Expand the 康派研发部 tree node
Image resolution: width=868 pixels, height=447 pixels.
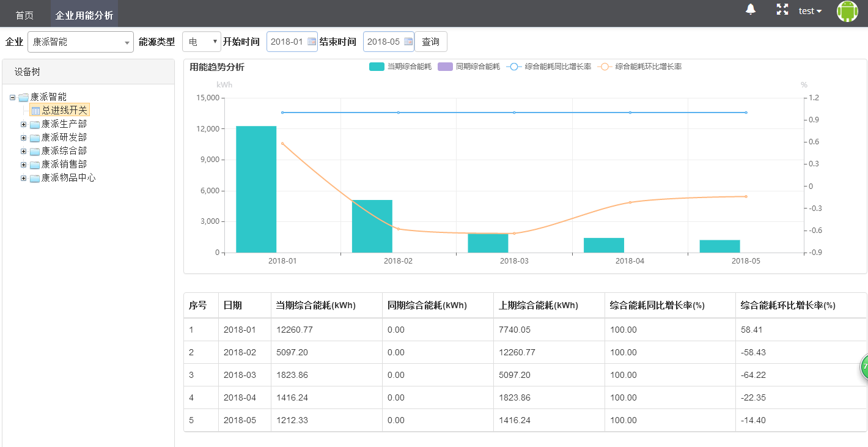pyautogui.click(x=24, y=138)
